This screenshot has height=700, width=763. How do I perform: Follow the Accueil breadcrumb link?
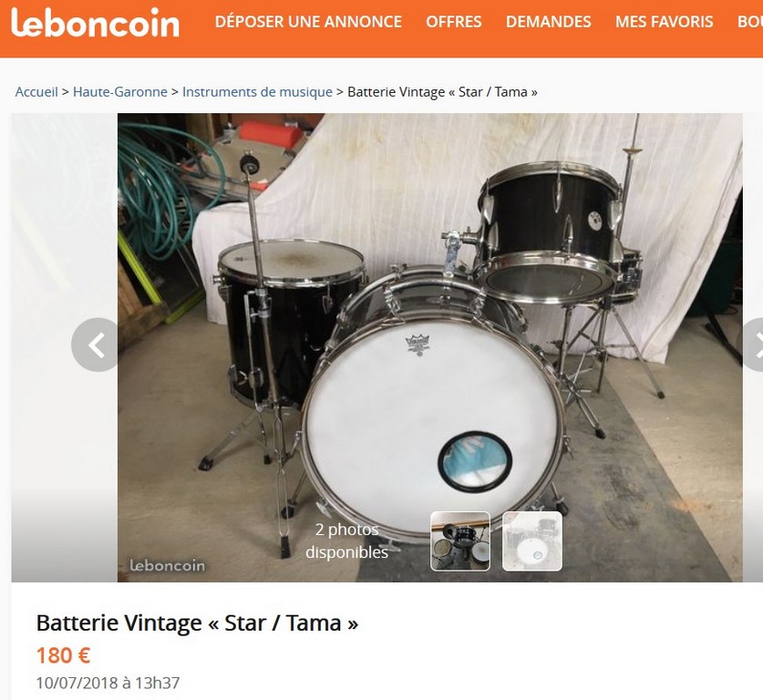pos(36,91)
